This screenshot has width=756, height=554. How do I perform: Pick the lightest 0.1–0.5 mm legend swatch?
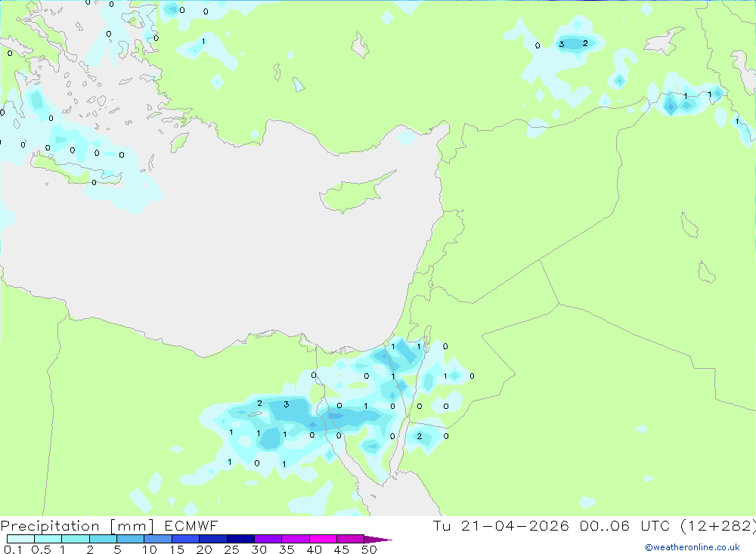20,539
